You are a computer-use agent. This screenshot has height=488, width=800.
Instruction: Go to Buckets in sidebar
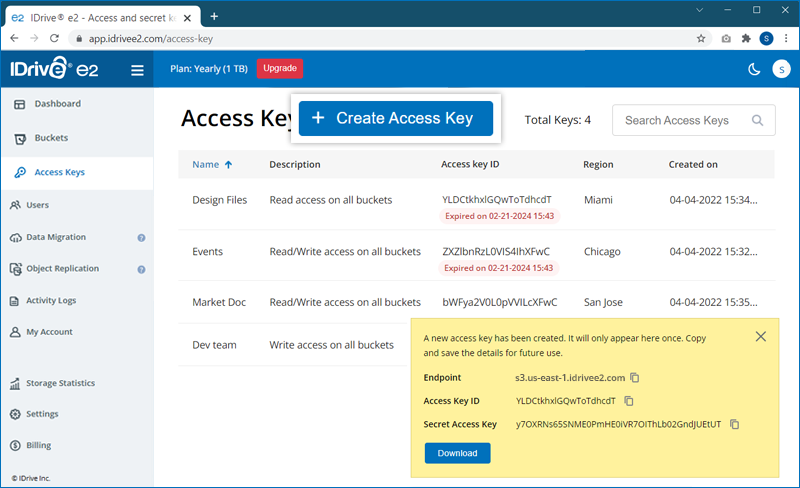tap(51, 137)
